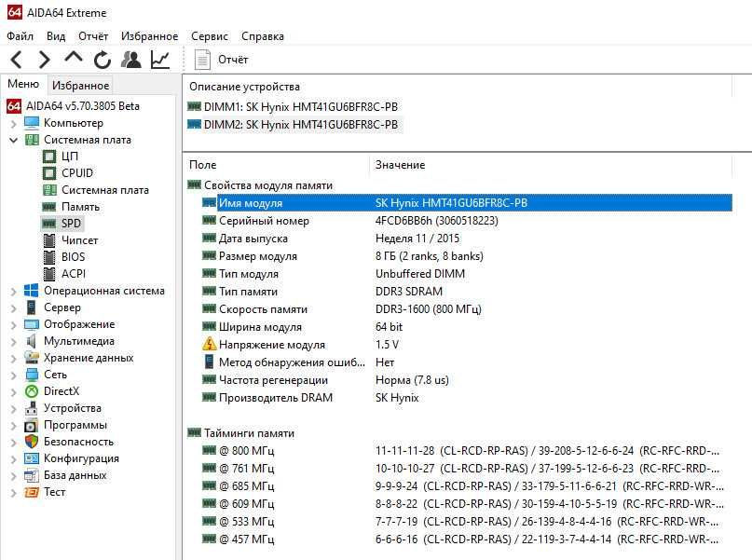Collapse the Системная плата tree node
This screenshot has width=752, height=560.
coord(13,140)
